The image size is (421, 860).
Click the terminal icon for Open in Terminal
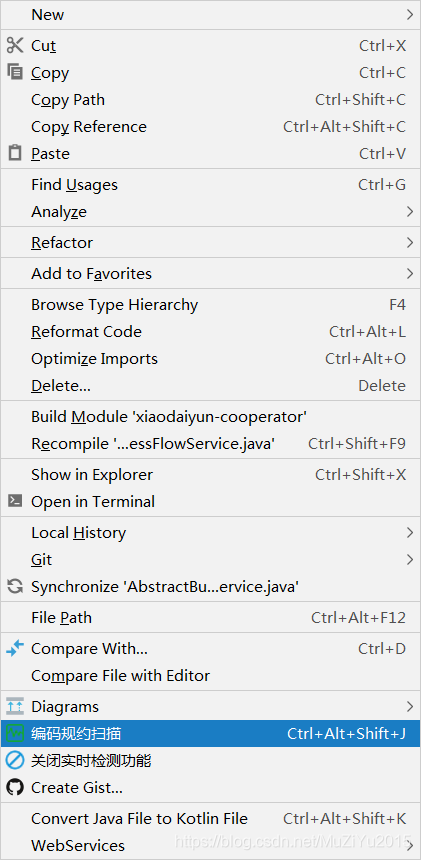click(15, 501)
